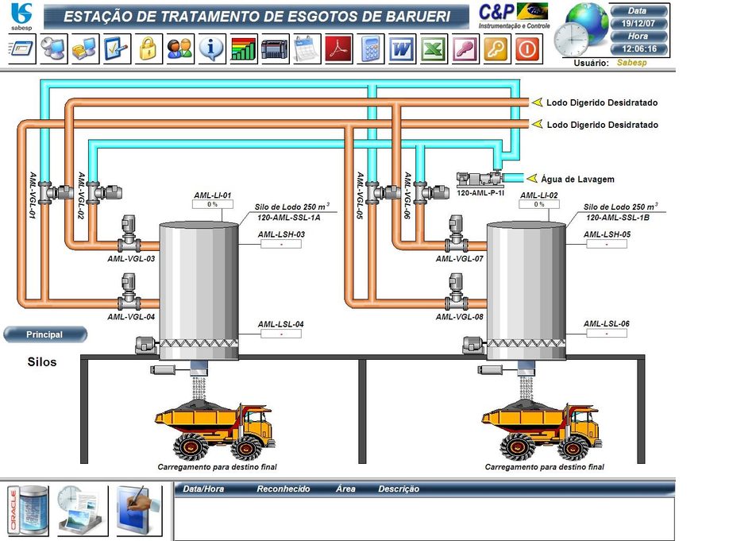Click the AML-LI-01 level value field
The height and width of the screenshot is (541, 756).
tap(213, 204)
